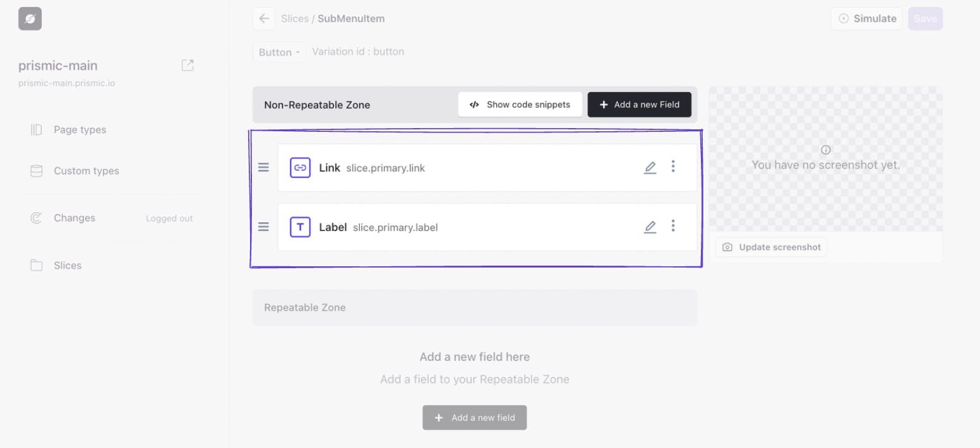Viewport: 980px width, 448px height.
Task: Click the Link field type icon
Action: [300, 168]
